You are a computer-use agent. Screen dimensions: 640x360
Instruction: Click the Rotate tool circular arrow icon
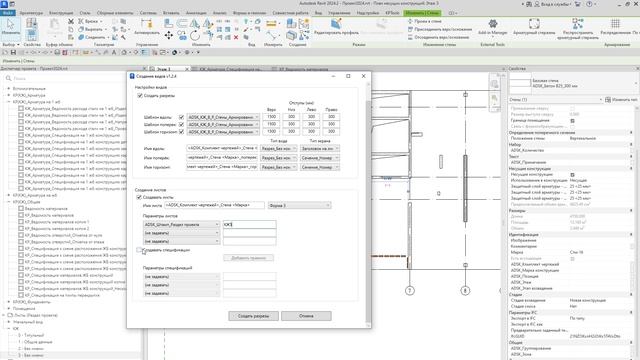(x=195, y=36)
